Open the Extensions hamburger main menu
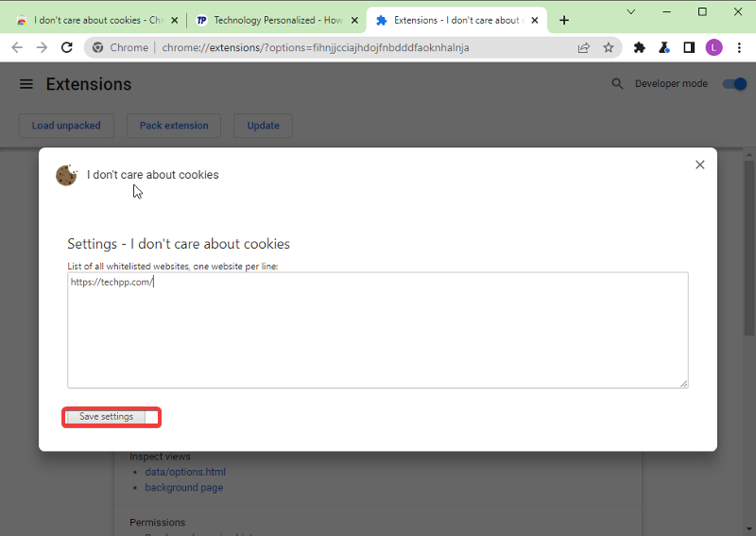 [26, 84]
